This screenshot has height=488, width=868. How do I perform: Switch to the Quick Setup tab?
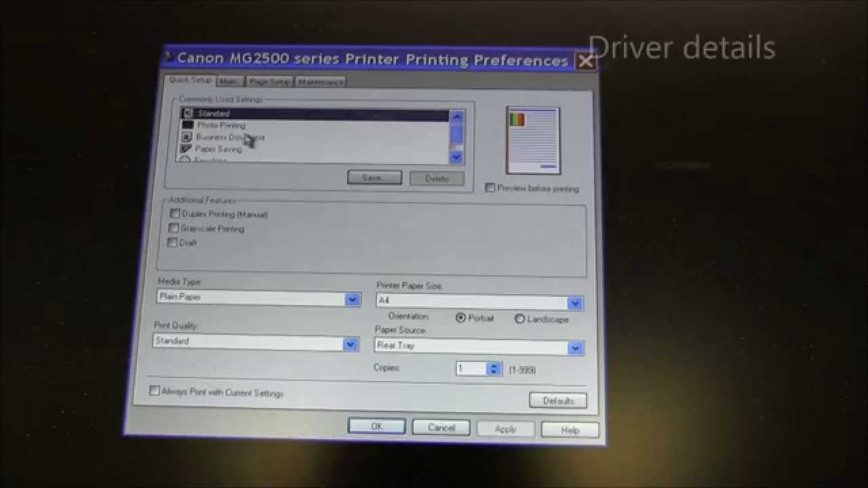pos(190,80)
